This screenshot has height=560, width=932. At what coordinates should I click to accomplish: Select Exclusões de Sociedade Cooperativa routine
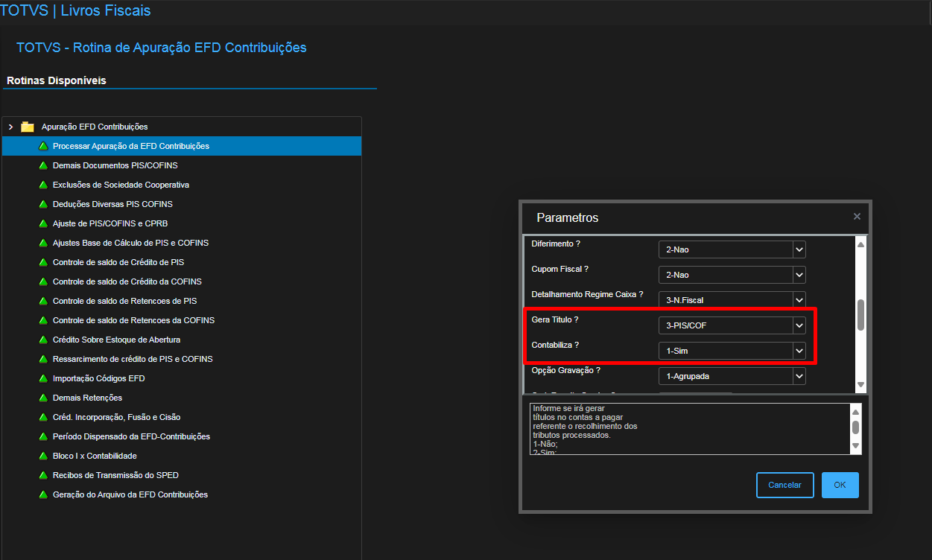point(182,185)
